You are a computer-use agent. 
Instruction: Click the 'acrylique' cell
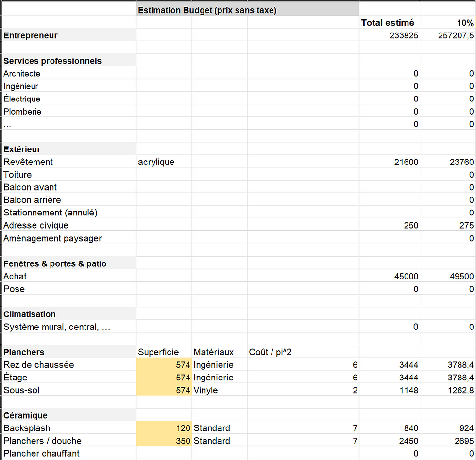coord(164,162)
